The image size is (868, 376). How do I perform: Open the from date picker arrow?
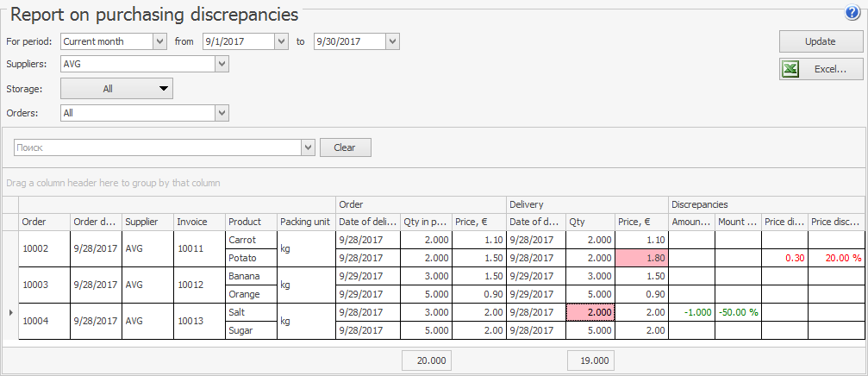(x=280, y=41)
